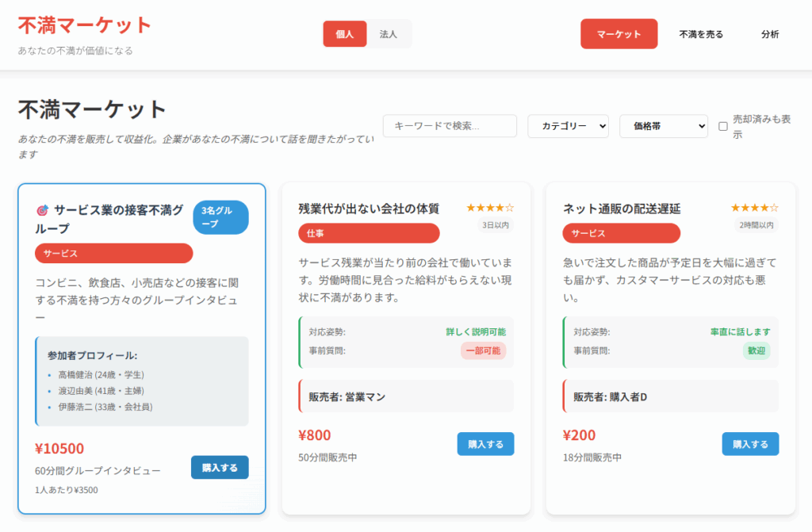Viewport: 812px width, 532px height.
Task: Click the 不満マーケット logo in header
Action: (x=84, y=25)
